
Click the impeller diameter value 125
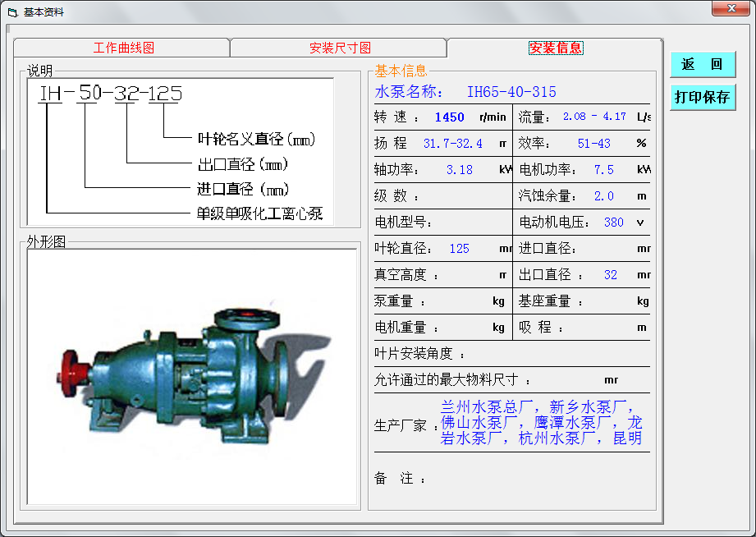pos(459,249)
